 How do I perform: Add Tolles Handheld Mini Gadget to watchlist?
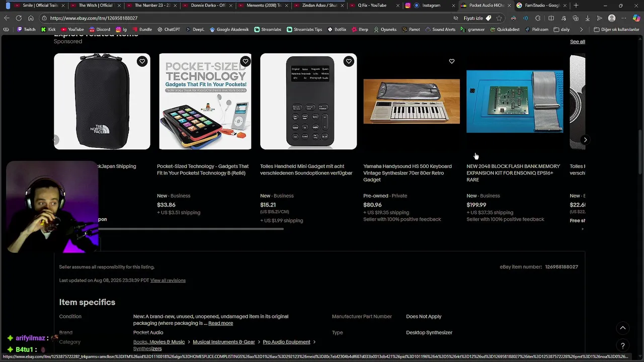pyautogui.click(x=349, y=61)
